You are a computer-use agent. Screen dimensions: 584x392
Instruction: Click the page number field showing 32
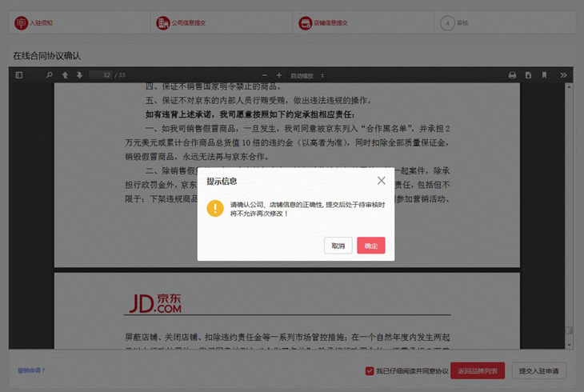(101, 75)
